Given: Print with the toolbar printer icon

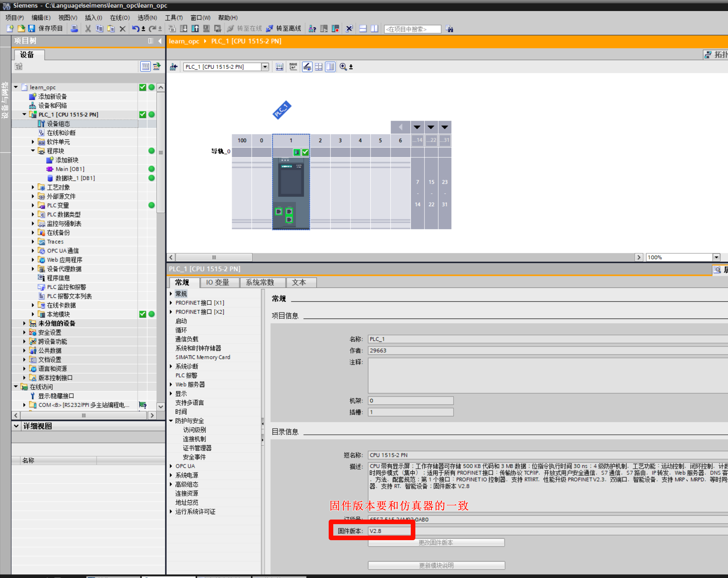Looking at the screenshot, I should (x=74, y=29).
